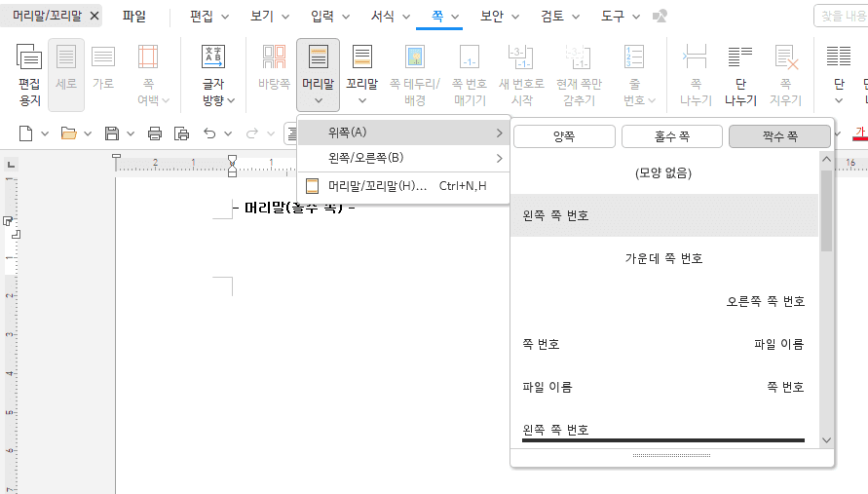Click the save disk icon
Screen dimensions: 868x494
tap(112, 133)
